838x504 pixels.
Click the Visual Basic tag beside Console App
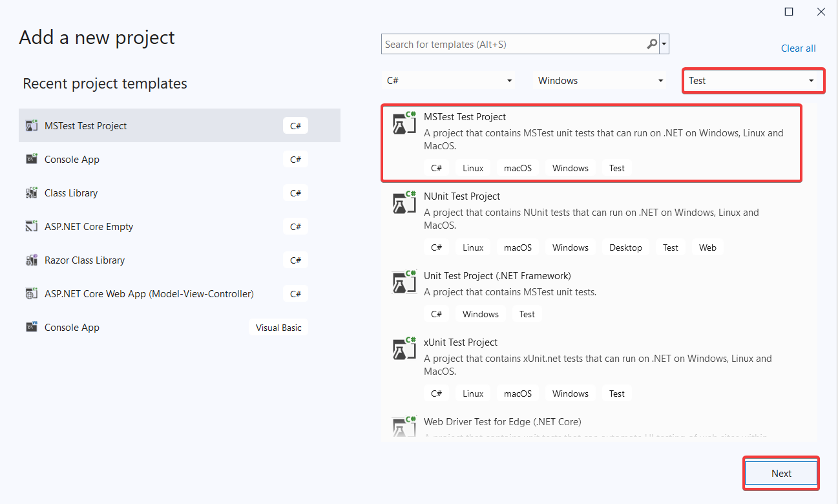point(278,328)
